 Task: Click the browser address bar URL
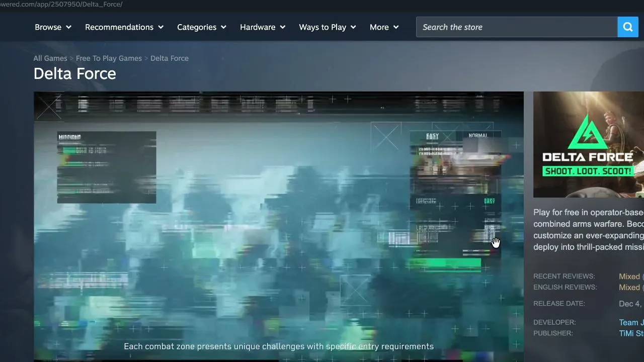click(61, 4)
